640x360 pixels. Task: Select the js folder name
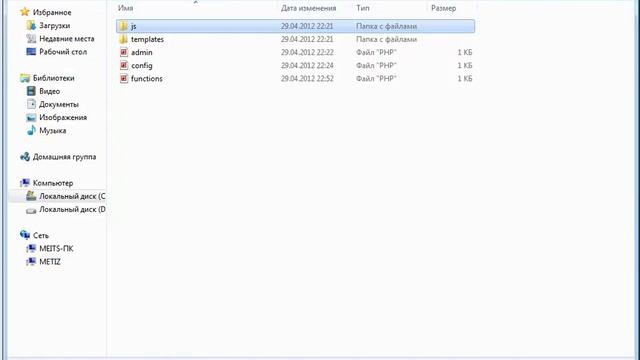[x=133, y=26]
